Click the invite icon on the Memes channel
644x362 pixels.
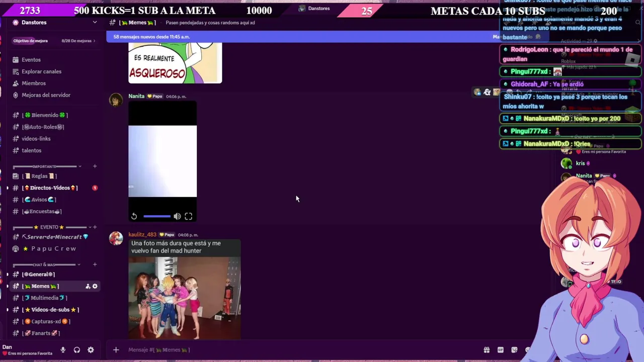(88, 286)
